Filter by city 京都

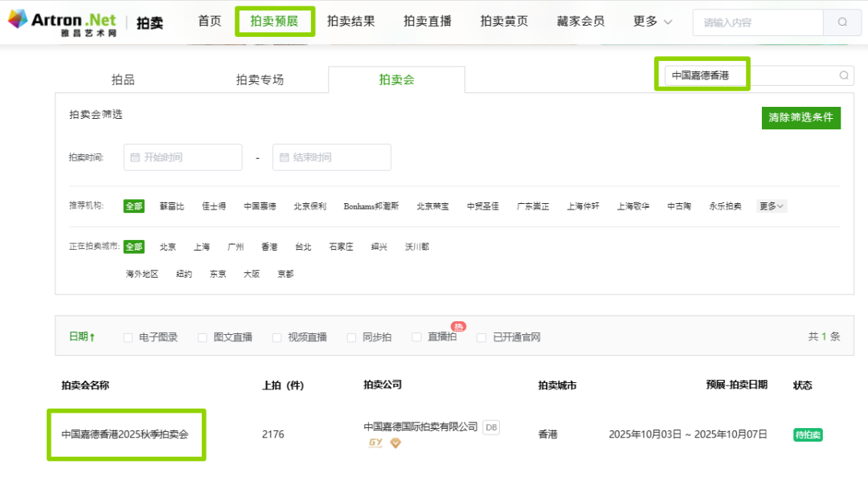285,274
